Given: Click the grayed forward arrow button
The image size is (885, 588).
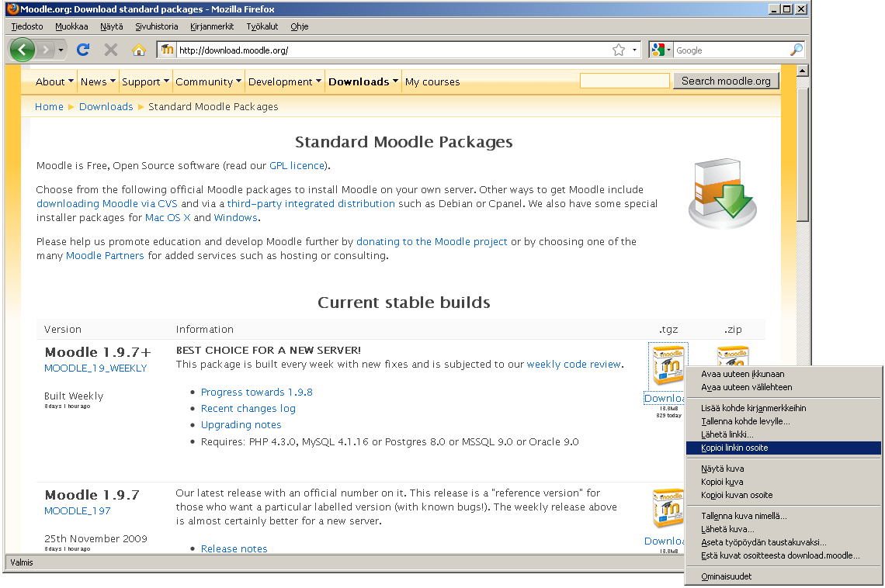Looking at the screenshot, I should [46, 50].
